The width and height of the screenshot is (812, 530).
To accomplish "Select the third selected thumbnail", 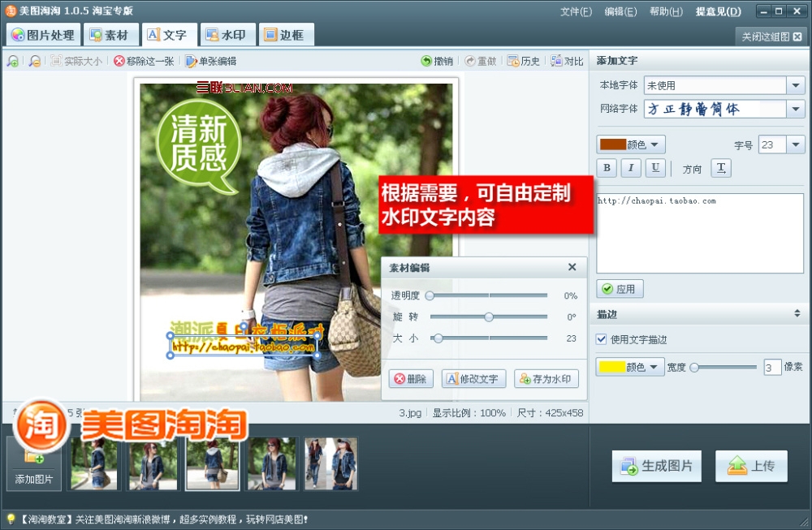I will [212, 463].
